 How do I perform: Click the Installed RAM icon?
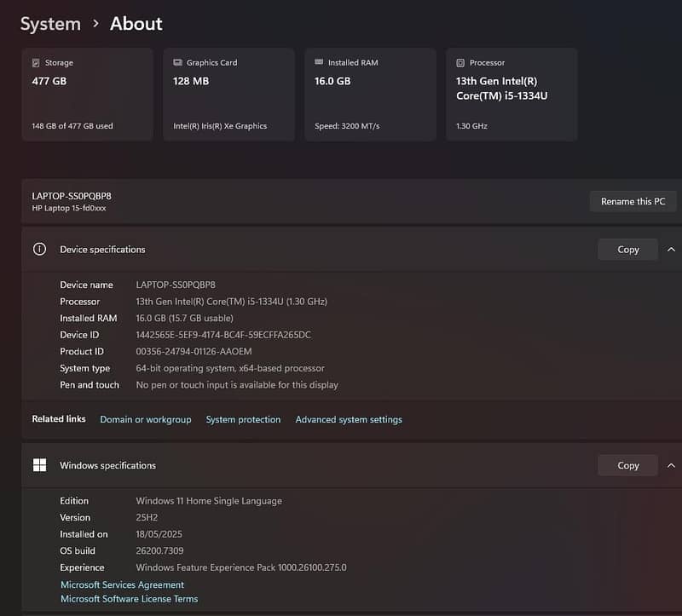(x=319, y=63)
